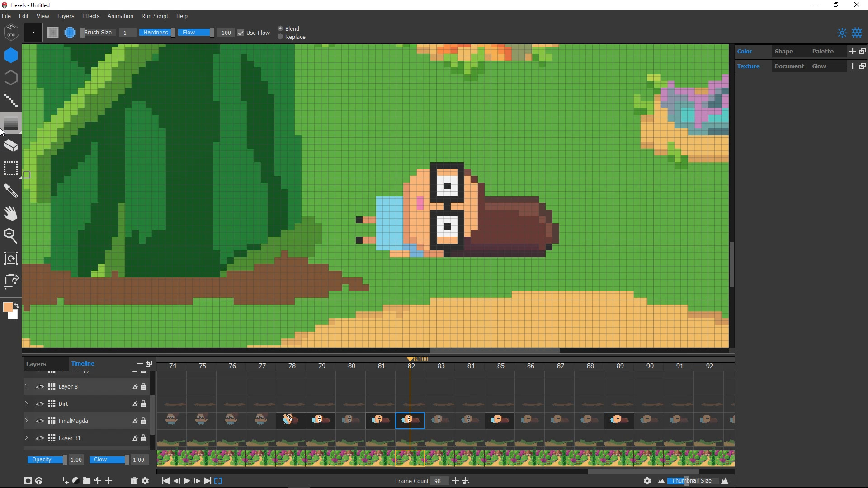Viewport: 868px width, 488px height.
Task: Expand the Dirt layer
Action: [26, 404]
